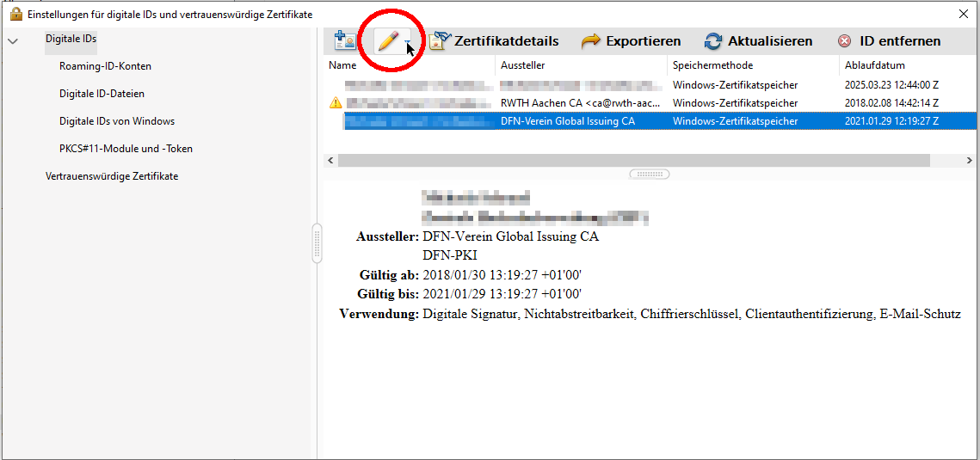Click the pencil usage options icon

click(x=388, y=41)
